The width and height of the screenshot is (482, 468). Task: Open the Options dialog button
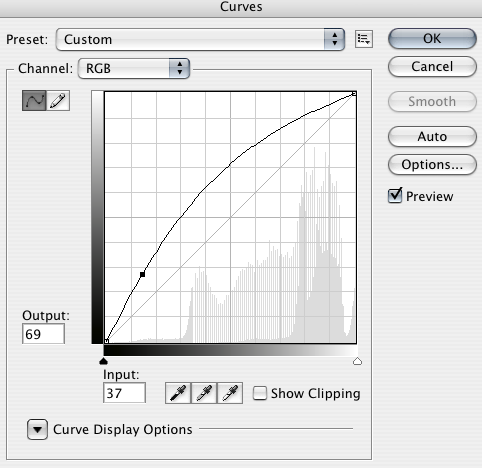click(x=432, y=164)
